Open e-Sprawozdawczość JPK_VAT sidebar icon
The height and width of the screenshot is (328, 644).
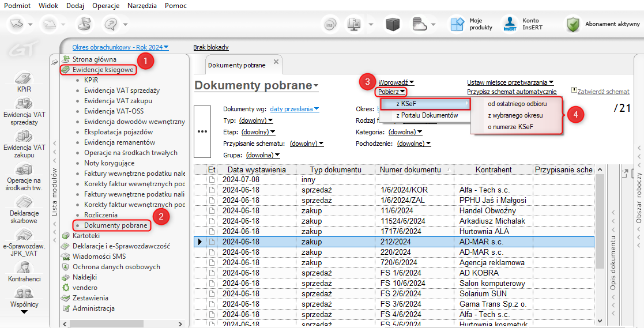(x=24, y=236)
